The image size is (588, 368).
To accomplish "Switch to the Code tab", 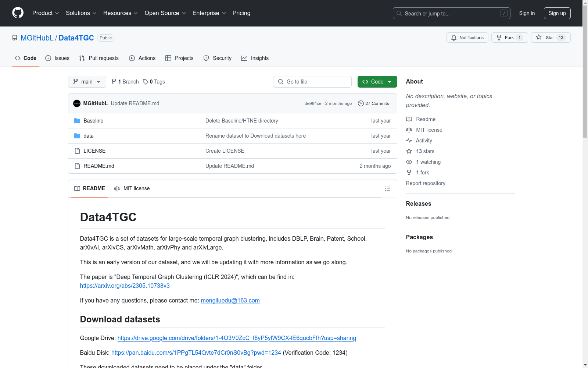I will coord(26,58).
